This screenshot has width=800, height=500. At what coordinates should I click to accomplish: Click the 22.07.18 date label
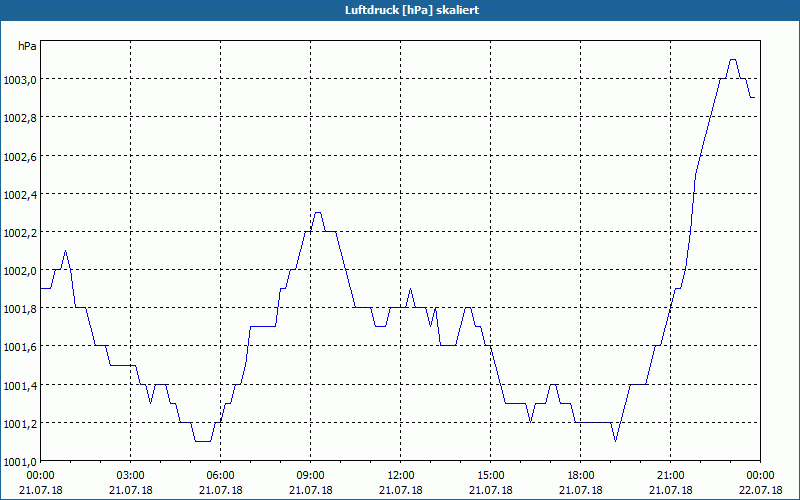[x=760, y=490]
